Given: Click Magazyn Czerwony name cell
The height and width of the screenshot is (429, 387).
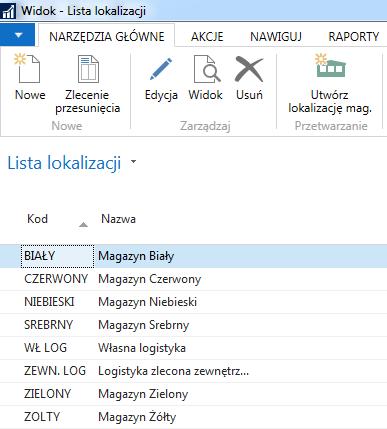Looking at the screenshot, I should [x=149, y=279].
